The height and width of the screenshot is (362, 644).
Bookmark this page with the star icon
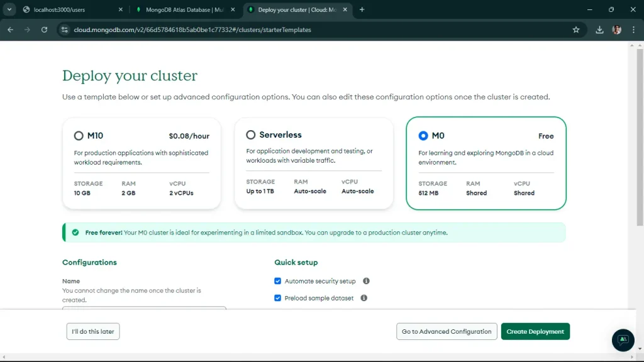point(576,29)
